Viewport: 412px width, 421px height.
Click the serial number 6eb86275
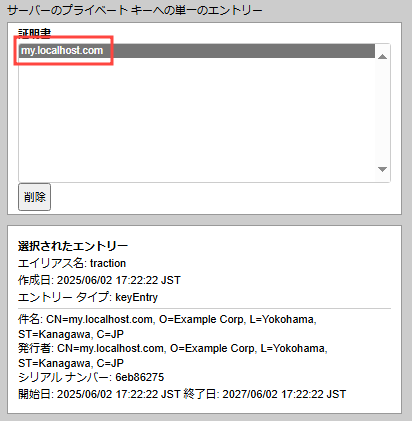(140, 377)
